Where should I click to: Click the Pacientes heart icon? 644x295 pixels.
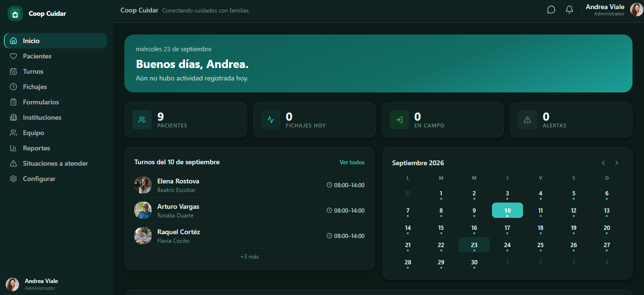pyautogui.click(x=13, y=56)
